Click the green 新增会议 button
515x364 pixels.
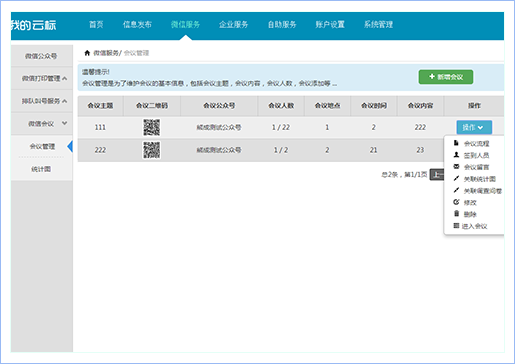pos(446,77)
